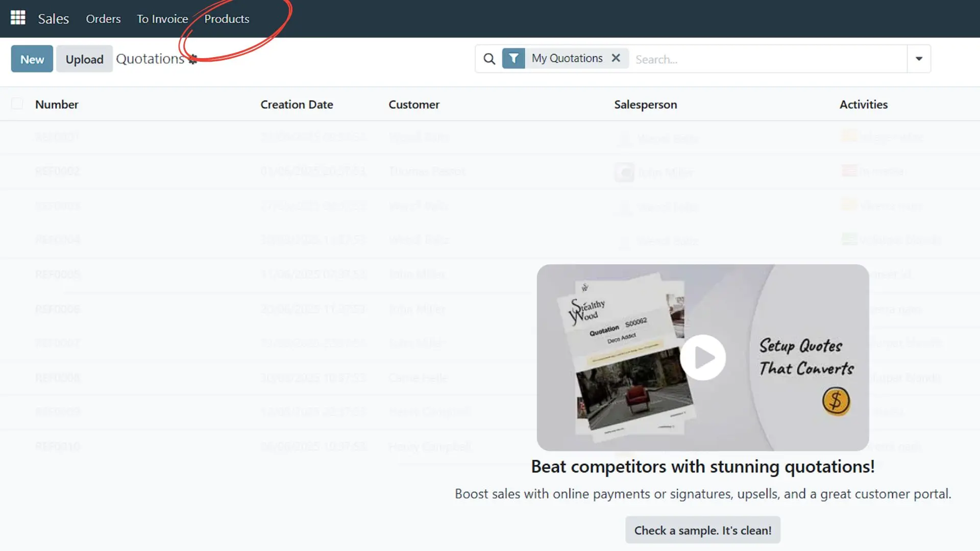Sort by Customer column
980x551 pixels.
(x=413, y=105)
